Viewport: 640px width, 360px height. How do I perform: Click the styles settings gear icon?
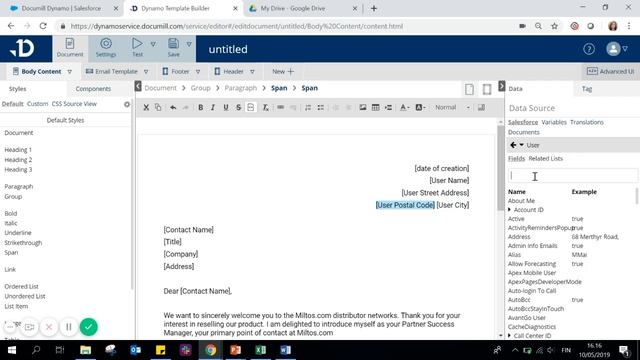click(127, 104)
